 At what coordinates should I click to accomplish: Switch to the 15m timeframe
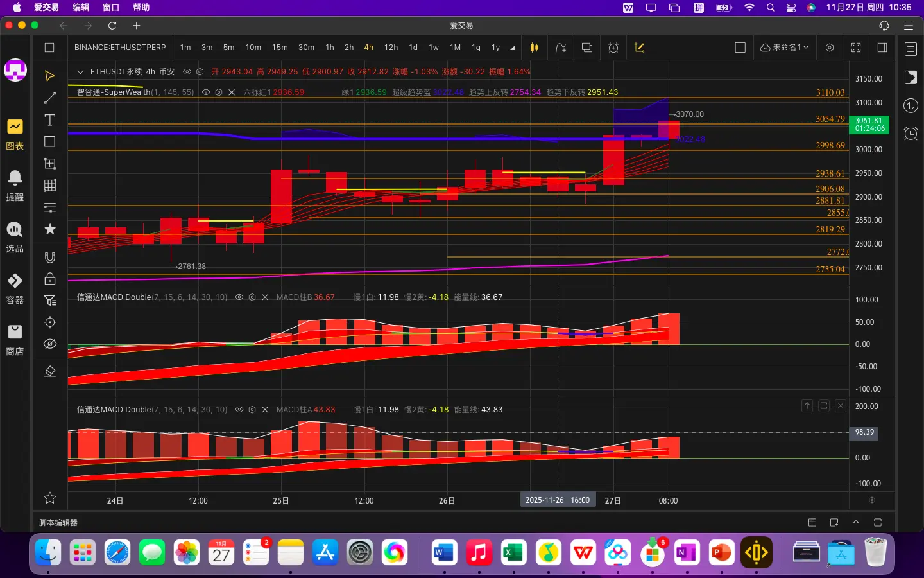tap(280, 48)
